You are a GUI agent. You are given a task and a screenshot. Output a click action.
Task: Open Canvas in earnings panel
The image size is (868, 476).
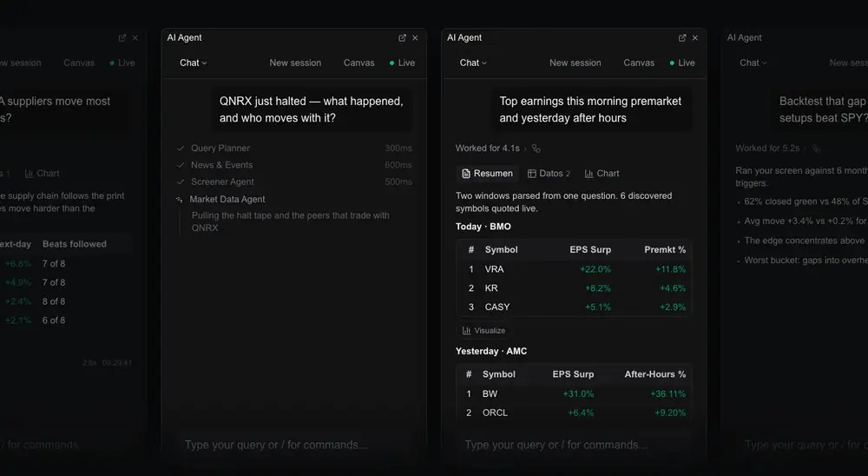click(639, 63)
